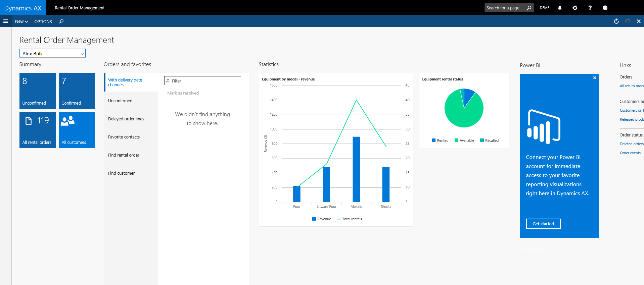The width and height of the screenshot is (644, 285).
Task: Click the Recalled legend swatch
Action: pyautogui.click(x=482, y=140)
